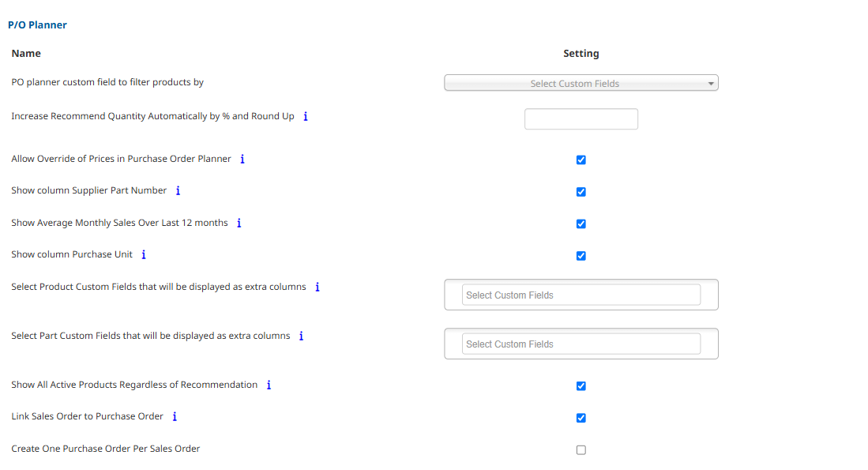
Task: Show info for Supplier Part Number column
Action: point(178,190)
